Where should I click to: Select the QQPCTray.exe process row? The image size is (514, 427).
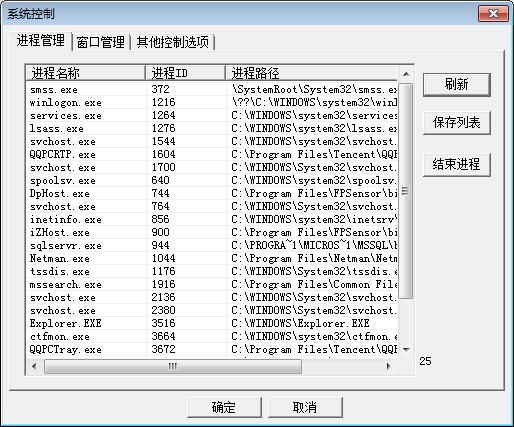[212, 349]
